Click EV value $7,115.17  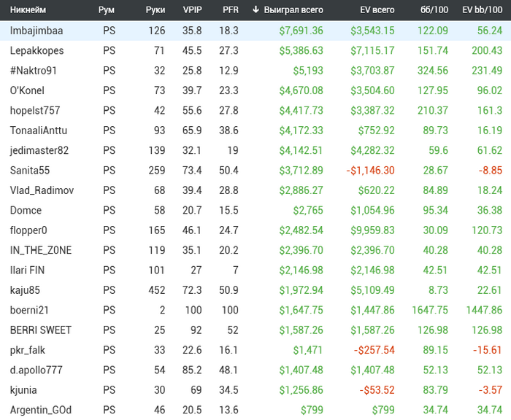click(372, 50)
